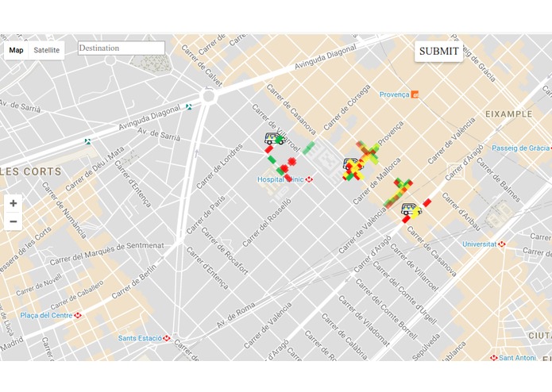
Task: Zoom in with the plus button
Action: click(14, 203)
